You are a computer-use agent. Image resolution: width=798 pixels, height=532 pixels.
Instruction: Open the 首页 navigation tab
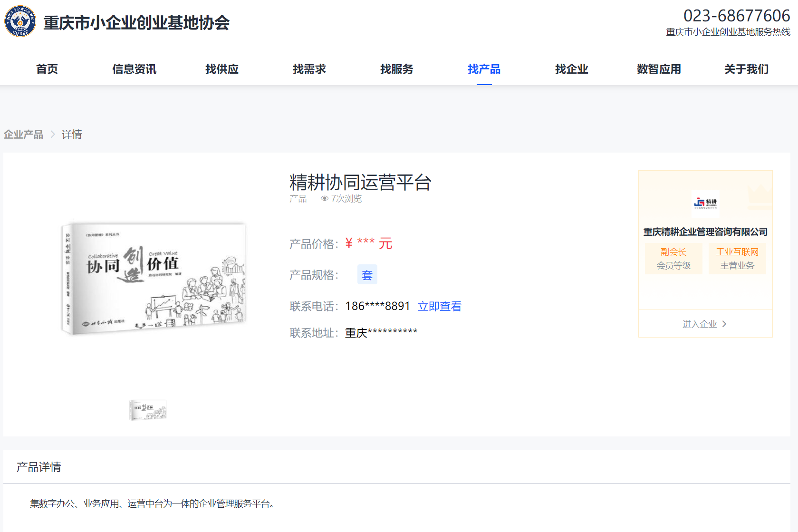tap(47, 69)
